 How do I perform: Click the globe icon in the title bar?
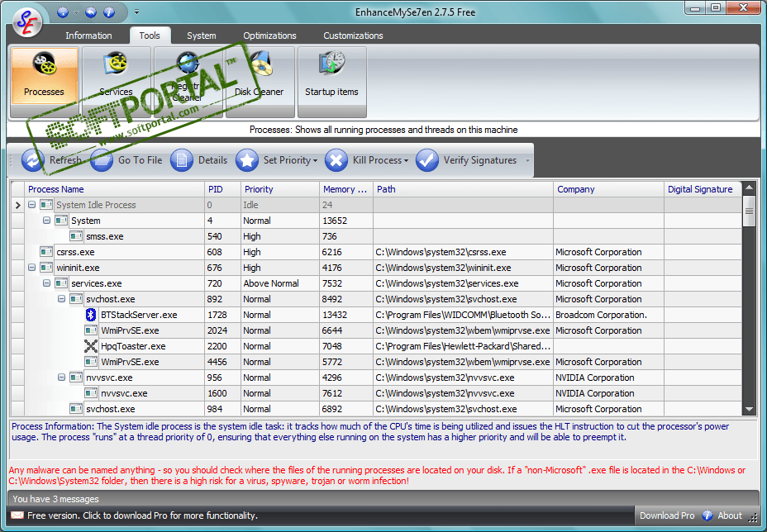[x=63, y=12]
